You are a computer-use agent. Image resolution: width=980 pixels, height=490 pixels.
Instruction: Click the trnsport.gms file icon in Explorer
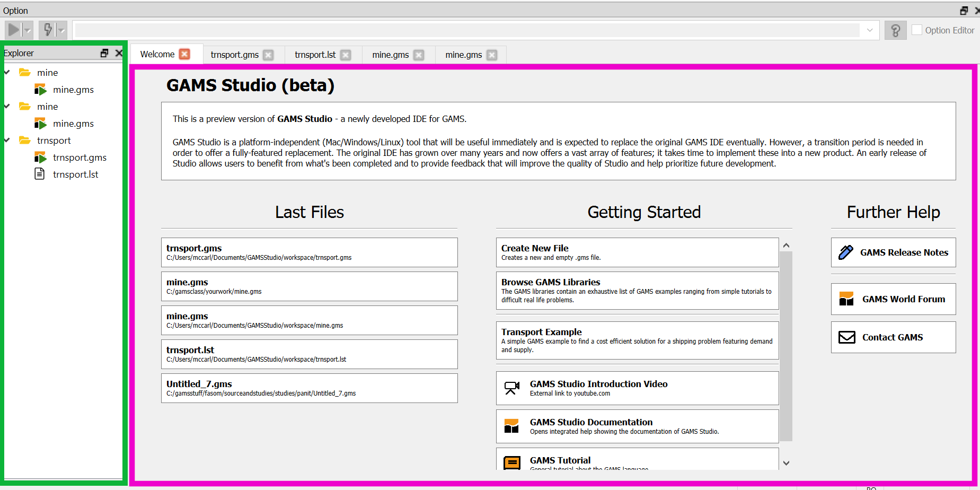click(41, 157)
